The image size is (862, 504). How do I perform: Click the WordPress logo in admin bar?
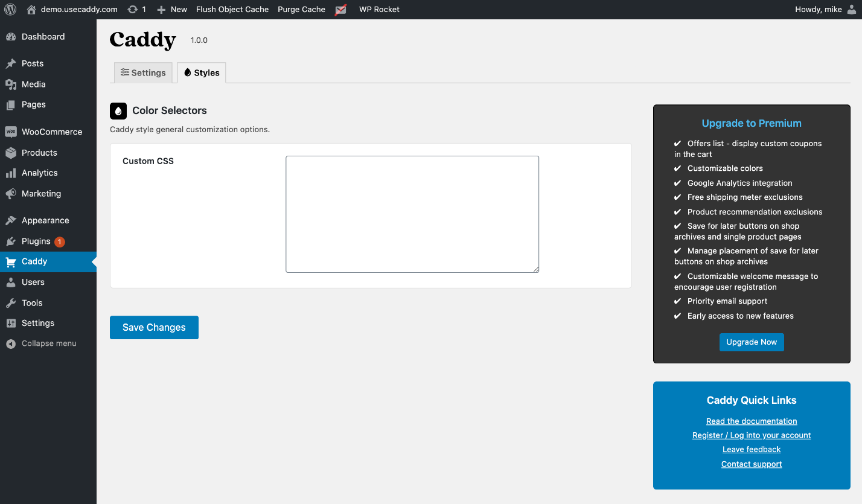click(10, 9)
